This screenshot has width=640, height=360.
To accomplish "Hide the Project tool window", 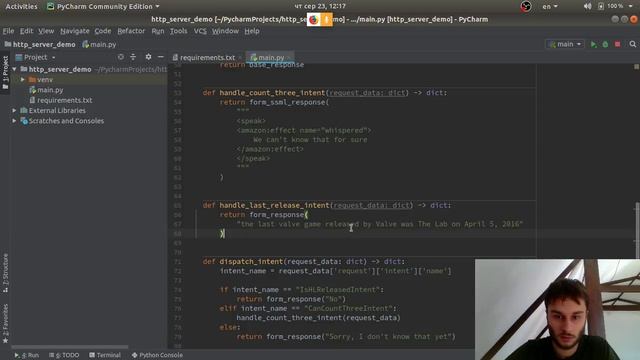I will click(x=161, y=57).
